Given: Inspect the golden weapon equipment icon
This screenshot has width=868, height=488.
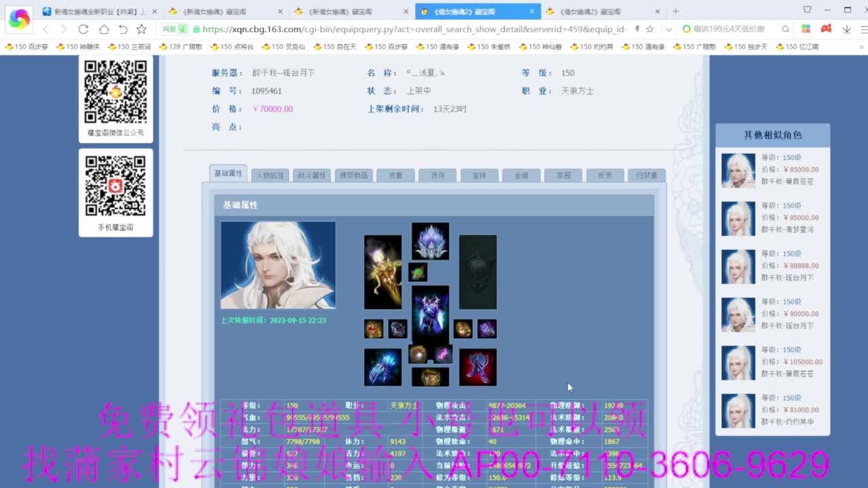Looking at the screenshot, I should (x=382, y=272).
